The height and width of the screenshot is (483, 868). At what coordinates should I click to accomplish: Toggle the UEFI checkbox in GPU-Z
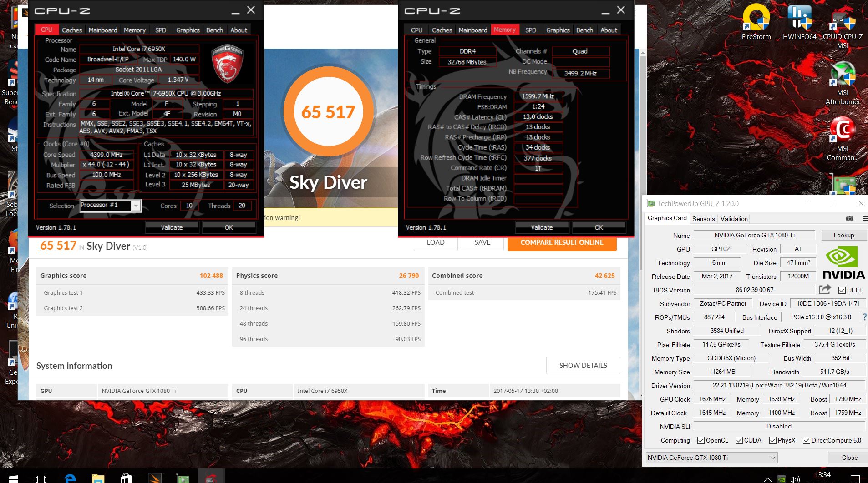[842, 290]
